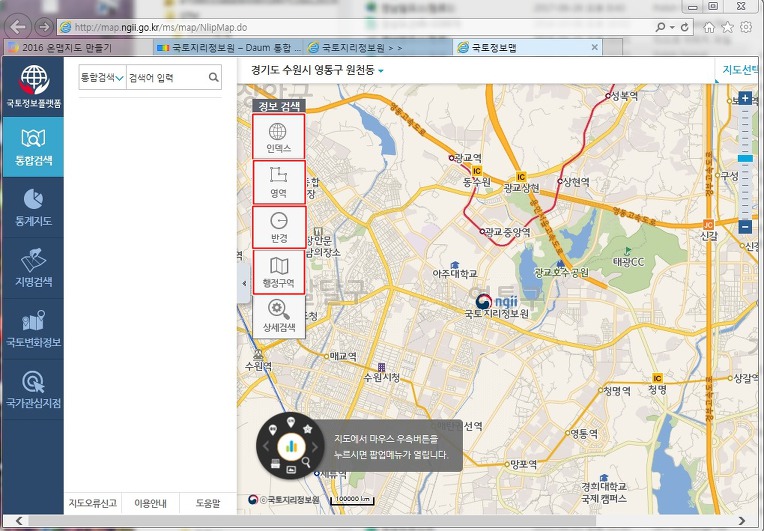Open browser favorites star icon
The width and height of the screenshot is (764, 531).
click(x=727, y=27)
